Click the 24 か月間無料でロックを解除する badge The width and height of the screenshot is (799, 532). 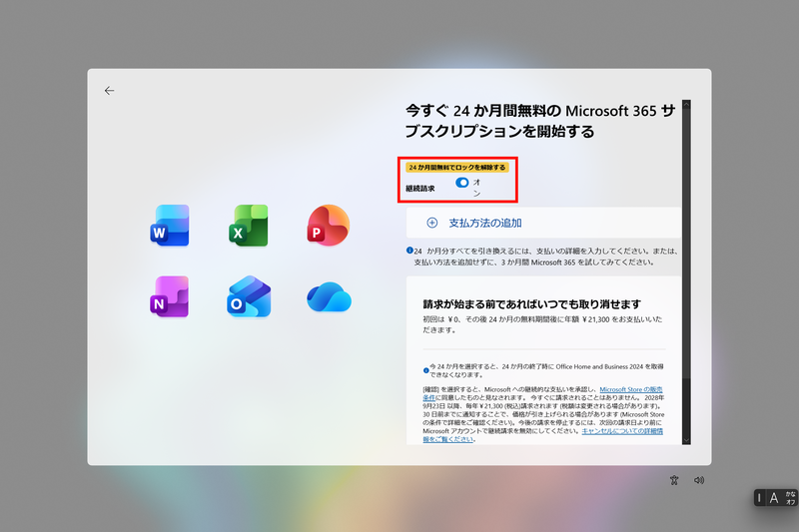point(457,167)
